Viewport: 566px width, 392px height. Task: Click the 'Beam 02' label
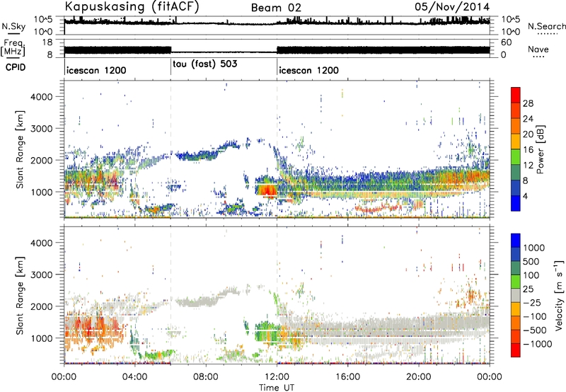(x=276, y=8)
